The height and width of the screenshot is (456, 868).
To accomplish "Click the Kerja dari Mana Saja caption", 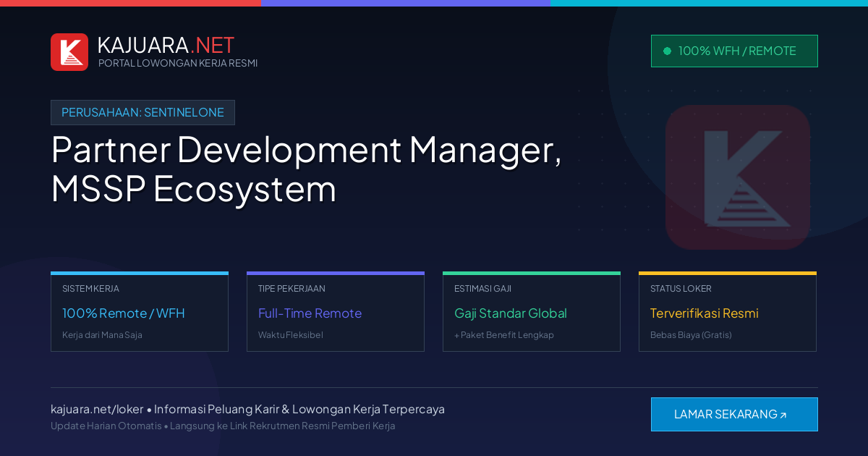I will click(102, 335).
